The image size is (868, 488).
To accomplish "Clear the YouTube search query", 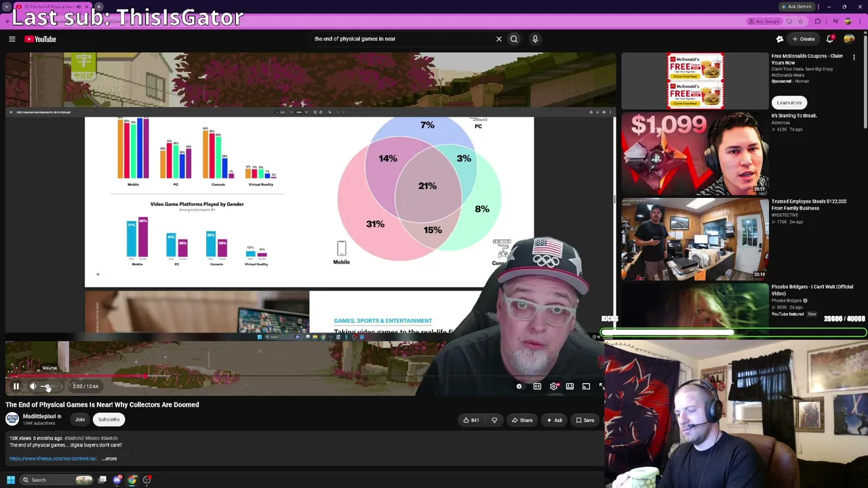I will 499,39.
